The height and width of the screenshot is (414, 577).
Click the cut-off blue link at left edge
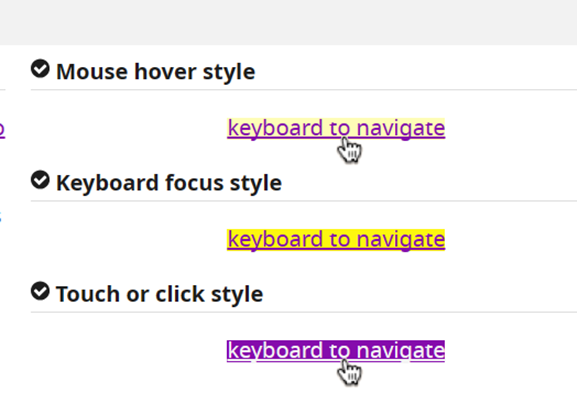tap(1, 216)
